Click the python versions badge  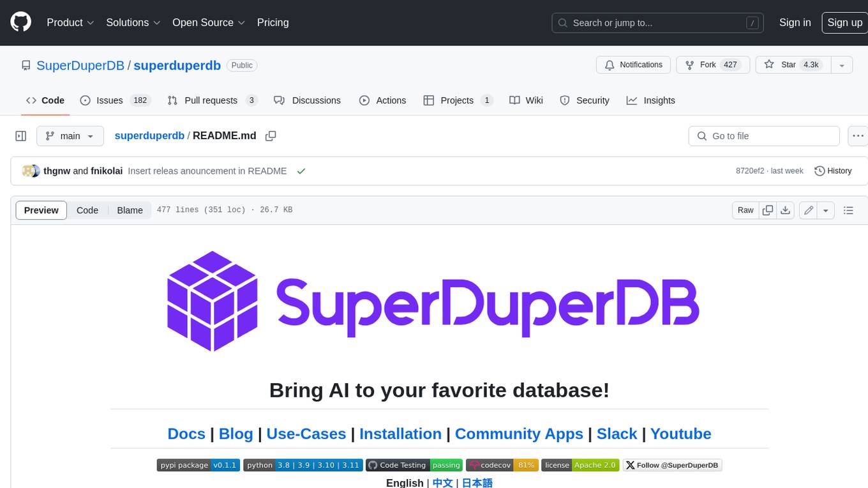pos(303,465)
